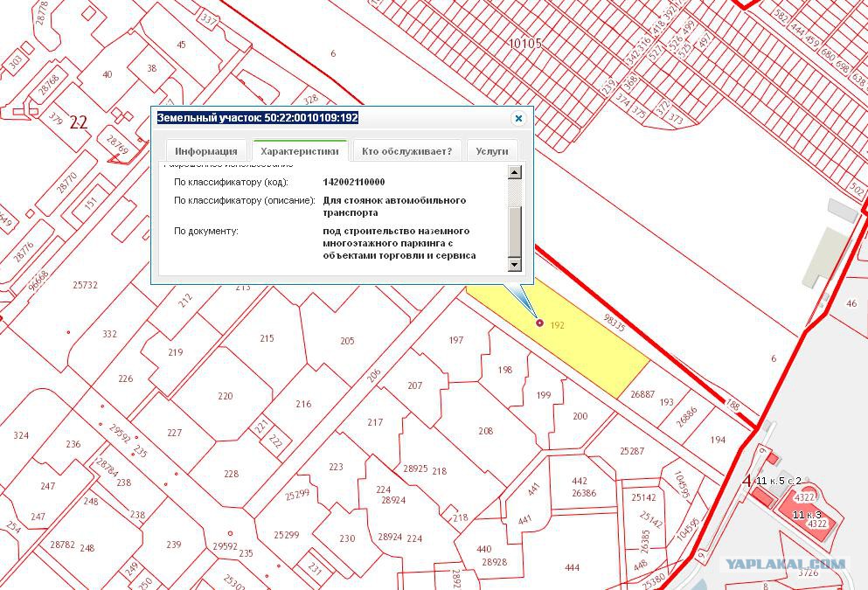Image resolution: width=868 pixels, height=590 pixels.
Task: Select the highlighted title 50:22:0010109:192
Action: click(x=257, y=118)
